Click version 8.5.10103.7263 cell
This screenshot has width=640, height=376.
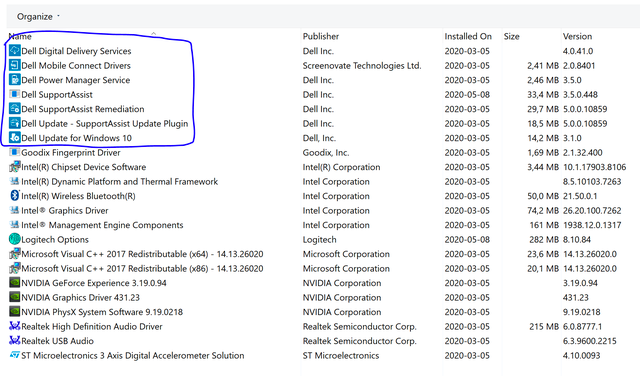click(592, 182)
